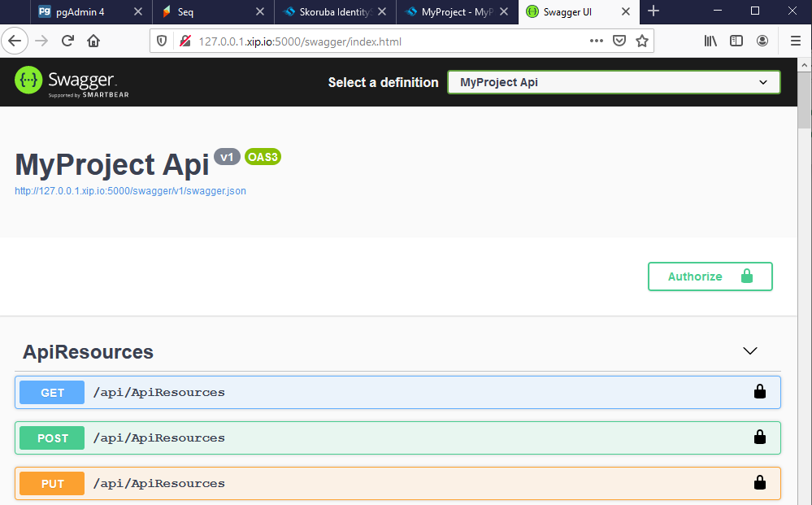Click the MyProject Api title
Screen dimensions: 812x505
112,165
